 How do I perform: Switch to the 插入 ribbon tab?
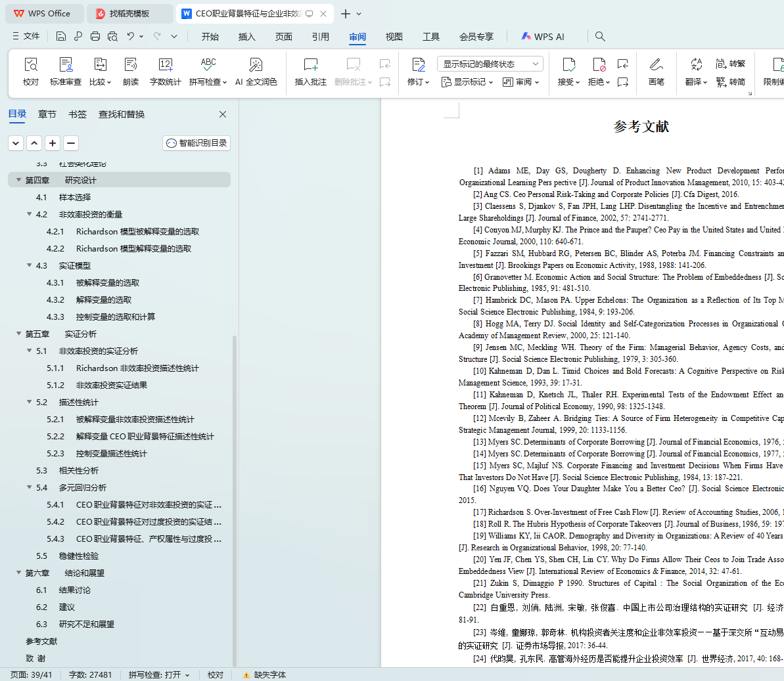click(246, 37)
